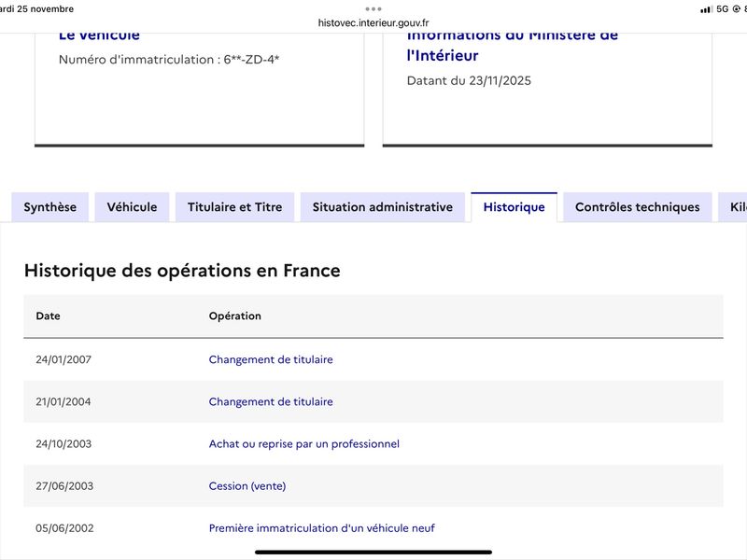Tap the 5G network indicator
The image size is (747, 560).
(722, 9)
